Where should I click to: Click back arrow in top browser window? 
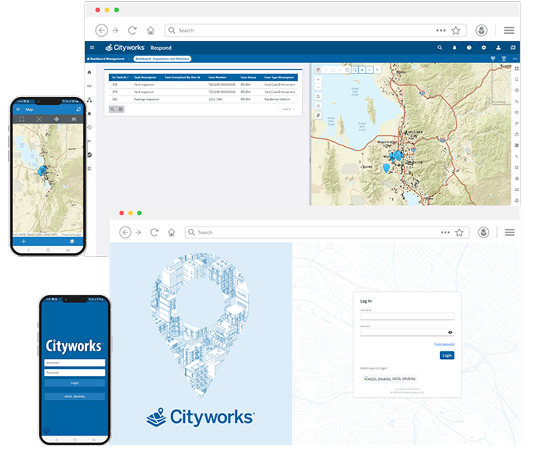point(101,30)
